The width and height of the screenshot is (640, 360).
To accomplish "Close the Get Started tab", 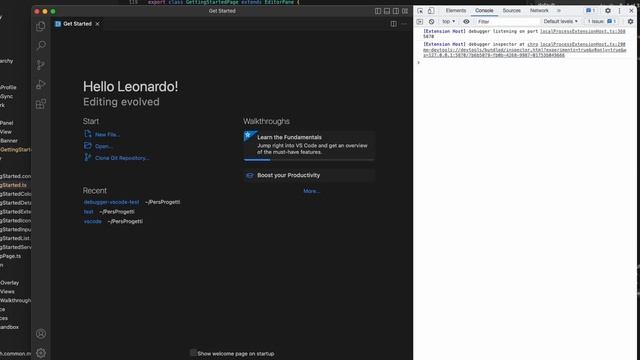I will (x=97, y=24).
